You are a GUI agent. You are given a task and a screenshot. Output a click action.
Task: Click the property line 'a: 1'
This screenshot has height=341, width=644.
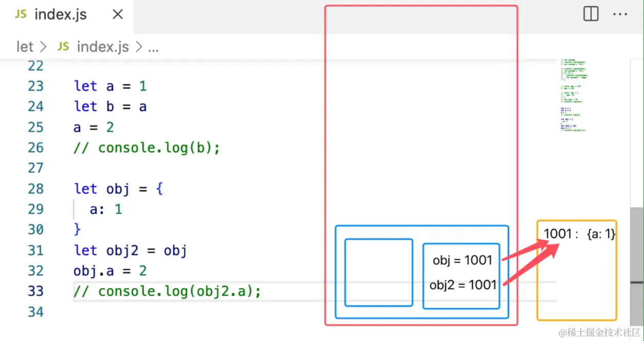point(106,209)
